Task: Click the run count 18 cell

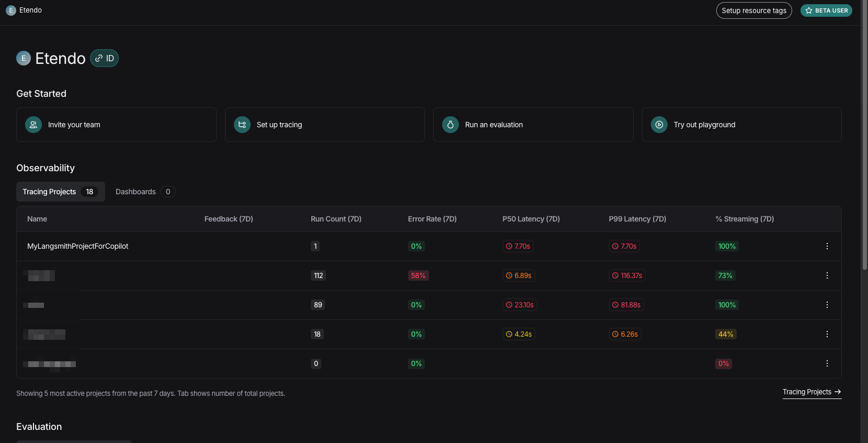Action: coord(317,334)
